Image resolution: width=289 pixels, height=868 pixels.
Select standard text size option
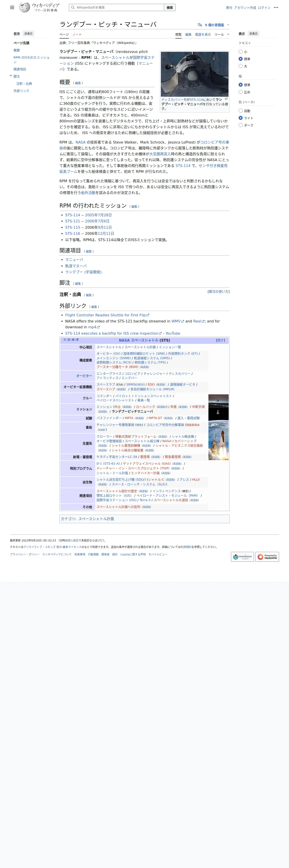point(241,59)
